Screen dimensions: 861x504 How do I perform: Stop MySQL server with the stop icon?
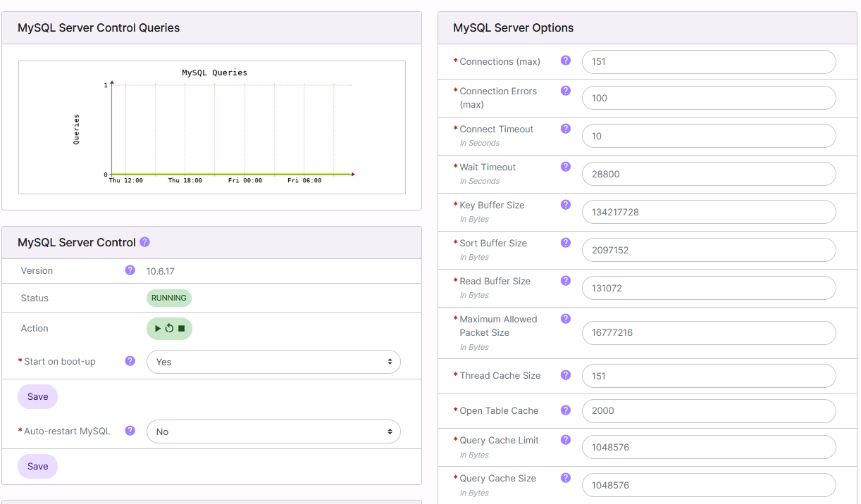pyautogui.click(x=181, y=328)
